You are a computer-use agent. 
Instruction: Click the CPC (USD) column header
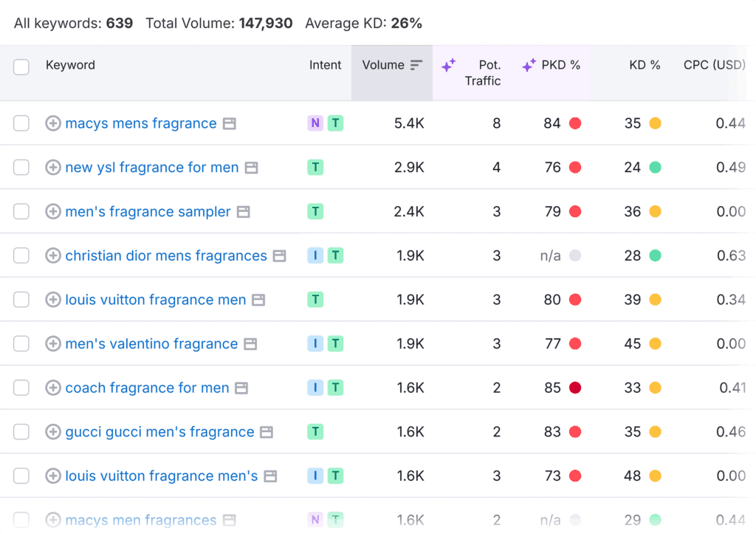click(x=714, y=65)
